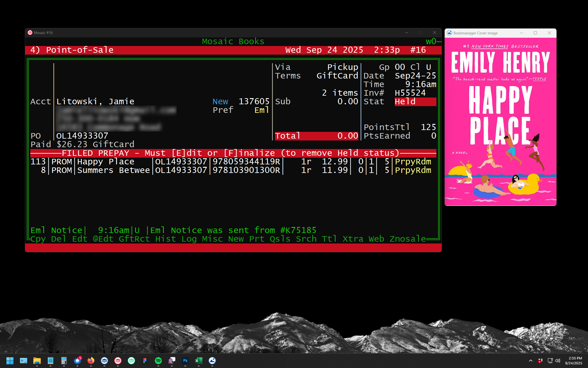Choose the Znosale command
The image size is (588, 368).
(408, 239)
